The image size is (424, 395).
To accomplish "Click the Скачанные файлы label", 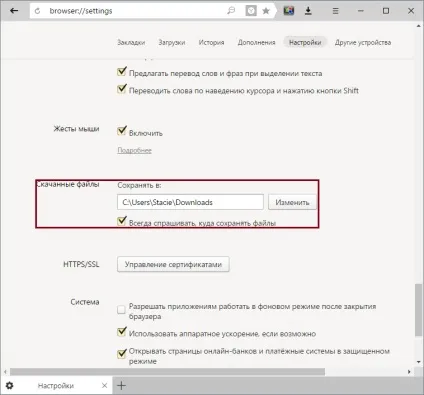I will tap(68, 184).
